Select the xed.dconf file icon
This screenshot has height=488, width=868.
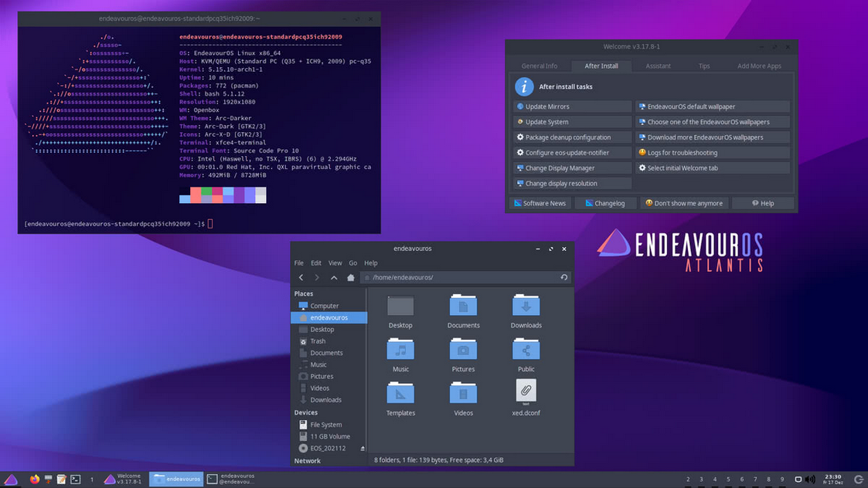[526, 391]
